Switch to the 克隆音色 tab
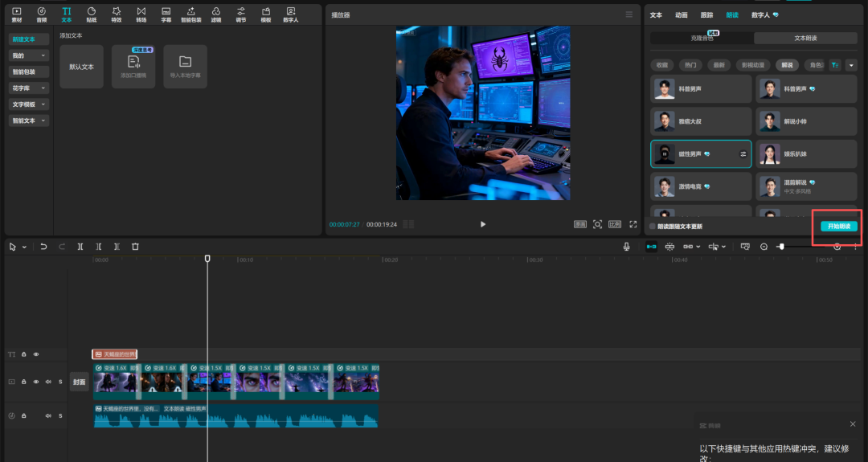Screen dimensions: 868x462 click(702, 38)
